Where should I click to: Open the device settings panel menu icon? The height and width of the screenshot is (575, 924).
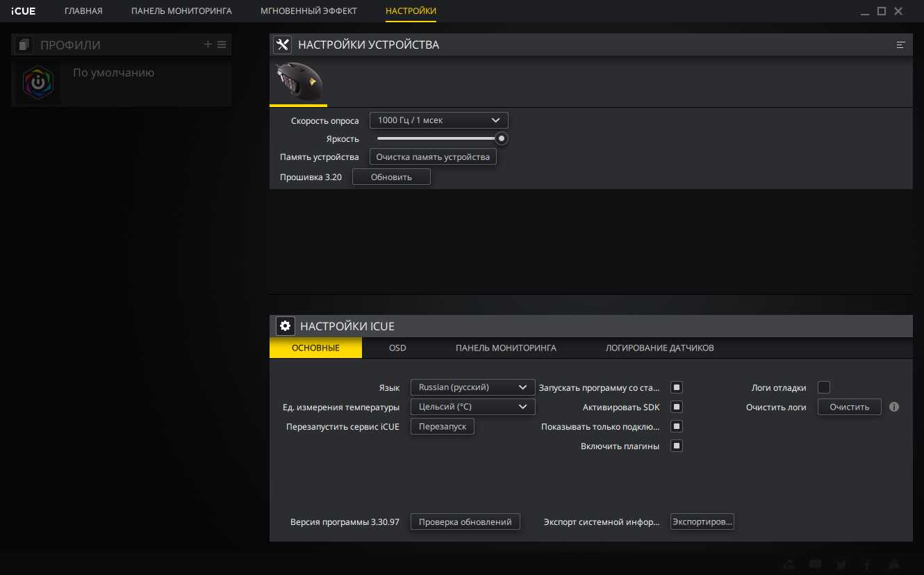pyautogui.click(x=900, y=44)
